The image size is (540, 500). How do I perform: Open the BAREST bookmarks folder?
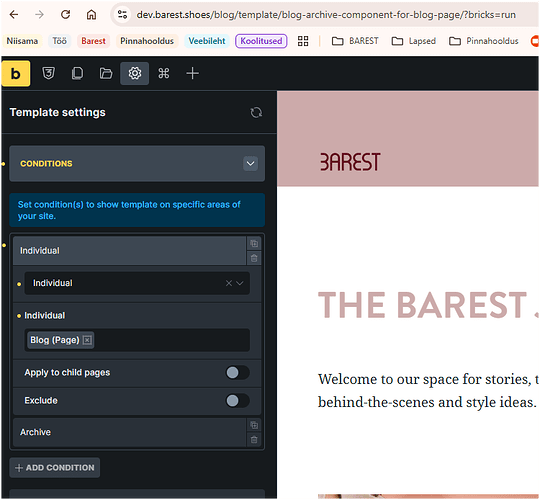355,41
